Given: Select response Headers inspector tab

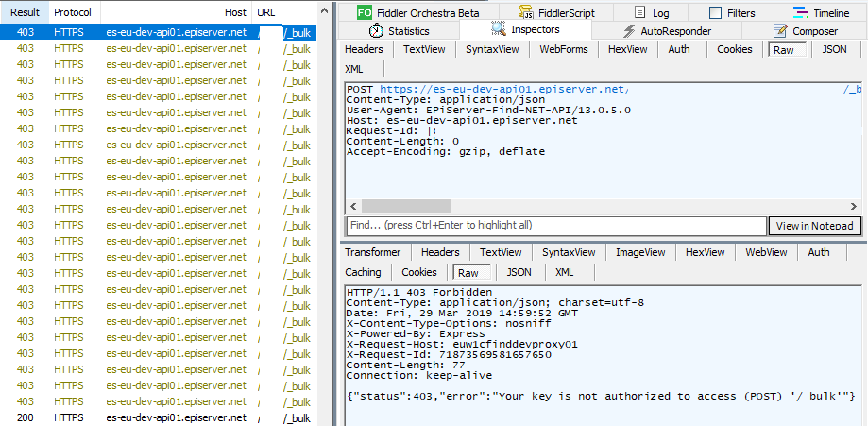Looking at the screenshot, I should (440, 252).
